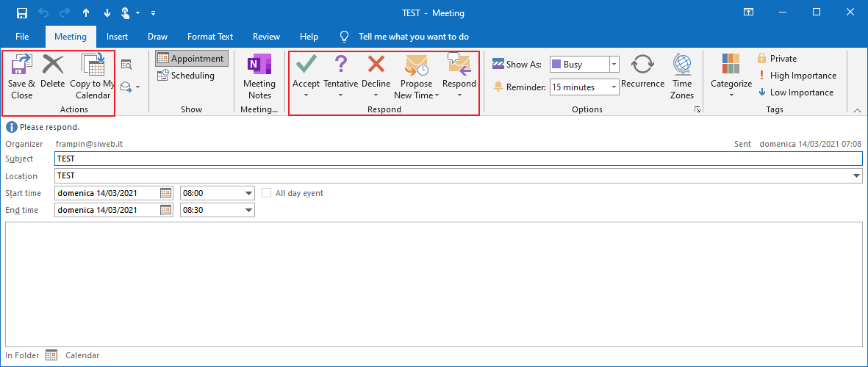Check the All day event box
868x367 pixels.
267,193
